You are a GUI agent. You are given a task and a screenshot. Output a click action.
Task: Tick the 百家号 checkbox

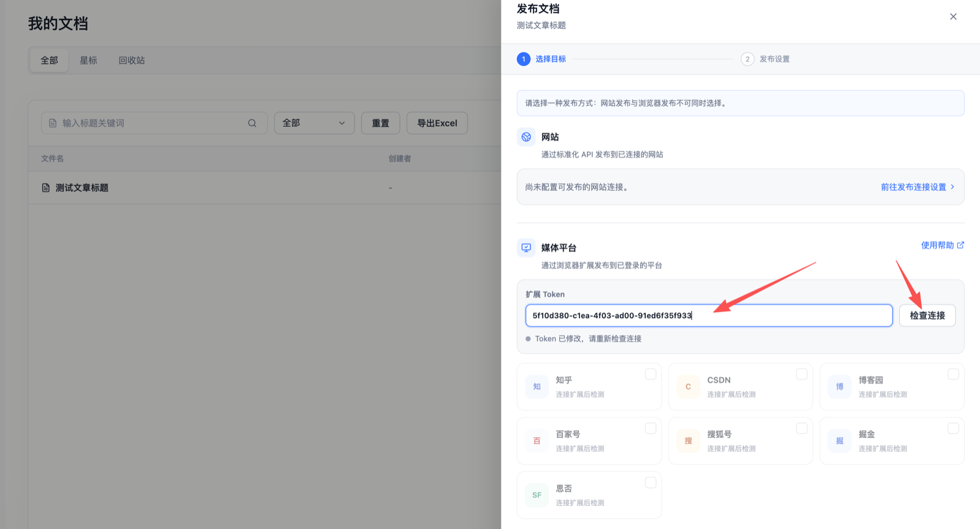[650, 428]
